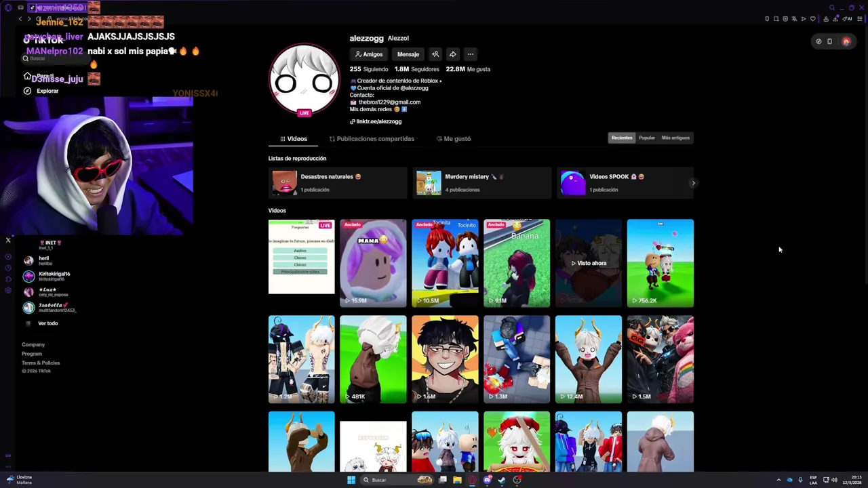Click the browser ad blocker shield icon
868x488 pixels.
click(x=785, y=18)
